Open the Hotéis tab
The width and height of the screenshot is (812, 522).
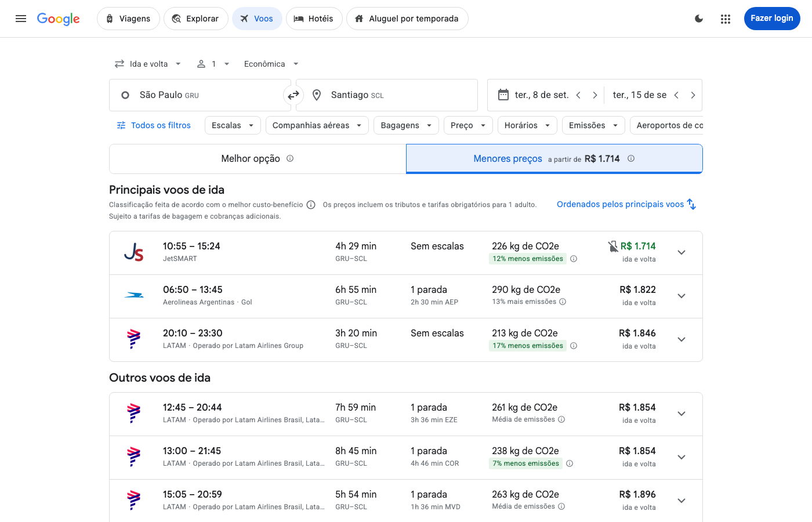314,19
